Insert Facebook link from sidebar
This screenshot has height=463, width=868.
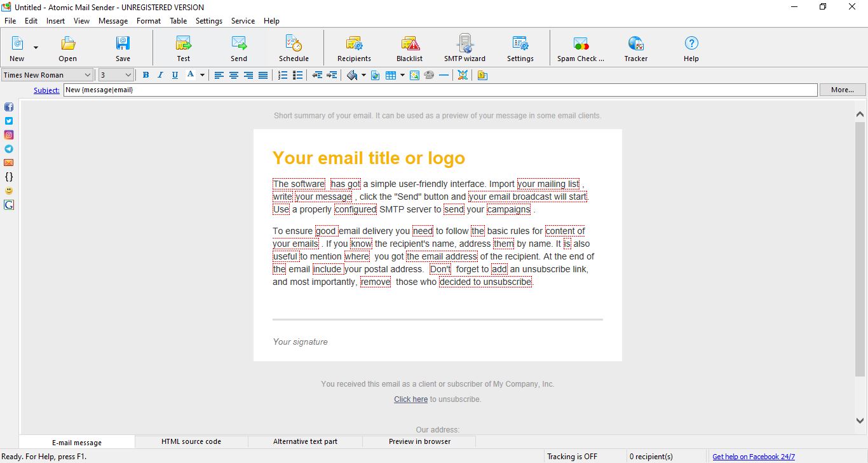coord(9,107)
